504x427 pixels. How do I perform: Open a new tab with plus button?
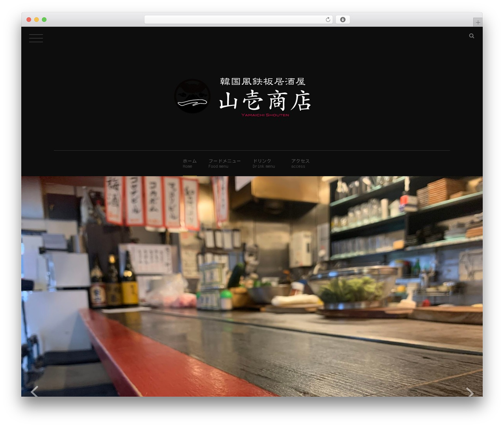click(478, 22)
